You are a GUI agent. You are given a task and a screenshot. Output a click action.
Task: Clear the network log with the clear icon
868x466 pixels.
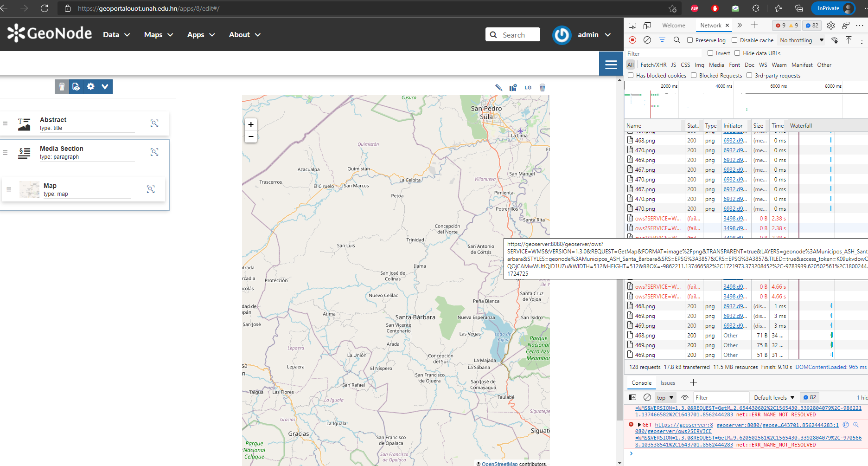coord(647,40)
